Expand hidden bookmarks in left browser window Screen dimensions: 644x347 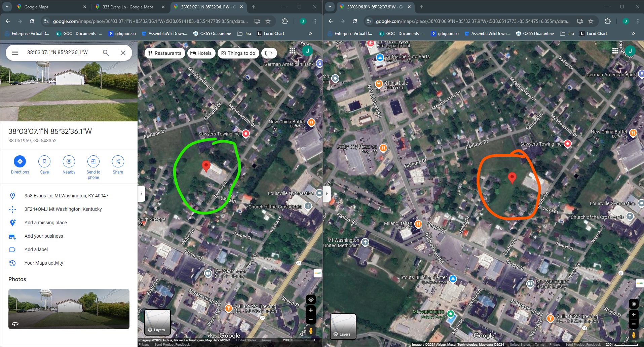pos(310,34)
